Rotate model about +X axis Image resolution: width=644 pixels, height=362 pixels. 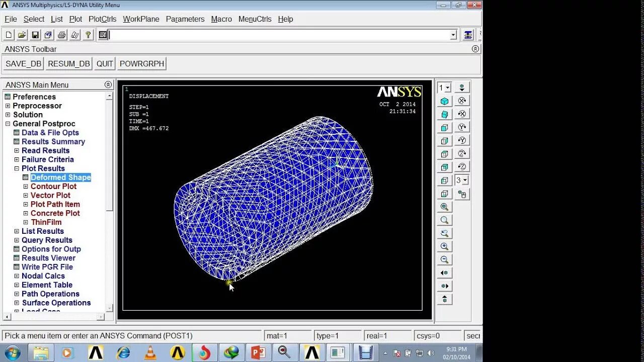[x=462, y=101]
